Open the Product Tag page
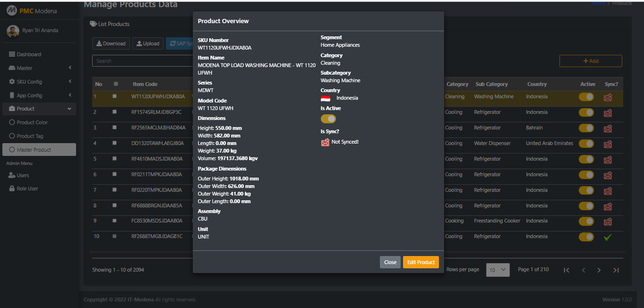 point(40,136)
